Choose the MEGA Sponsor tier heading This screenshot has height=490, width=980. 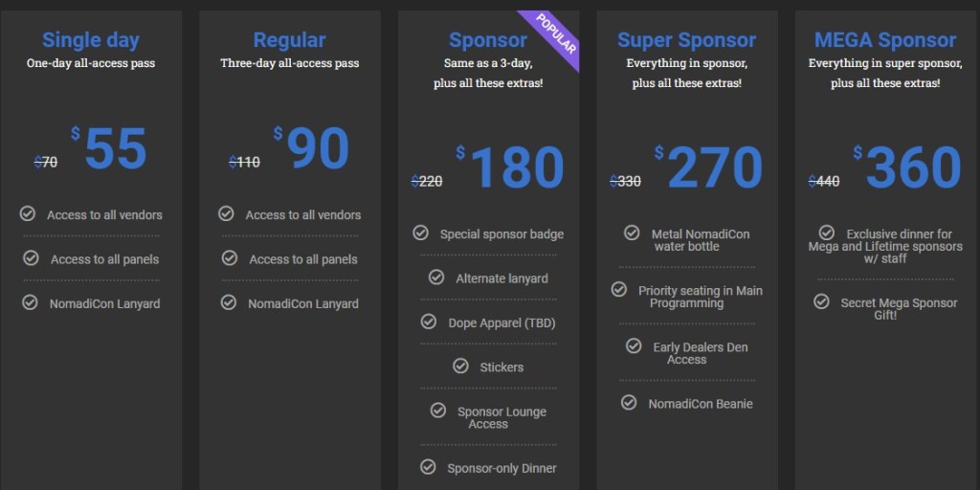(x=885, y=40)
